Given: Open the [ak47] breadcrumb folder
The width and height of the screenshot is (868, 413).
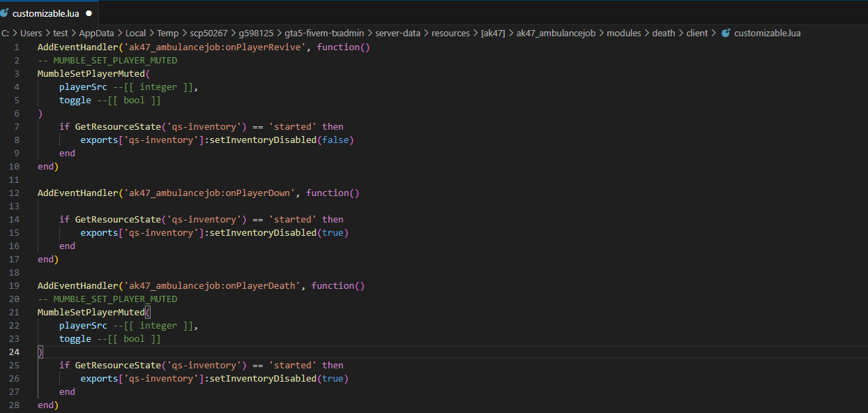Looking at the screenshot, I should point(493,33).
